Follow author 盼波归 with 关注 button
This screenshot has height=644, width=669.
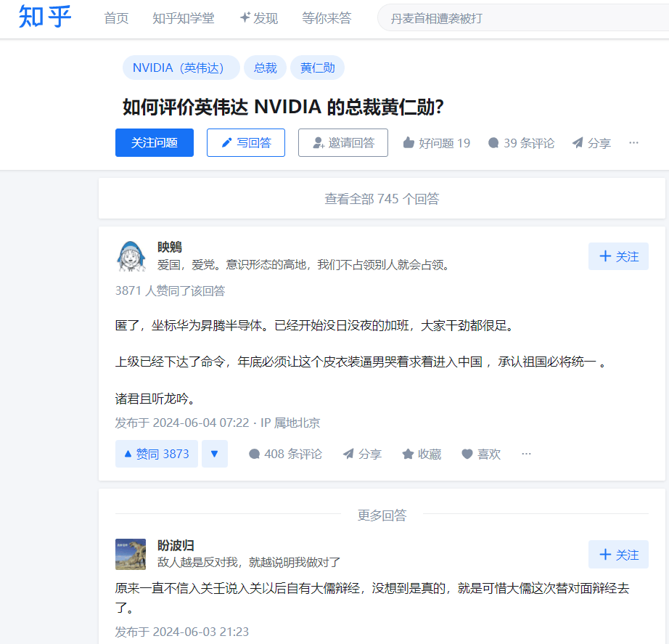pyautogui.click(x=618, y=554)
